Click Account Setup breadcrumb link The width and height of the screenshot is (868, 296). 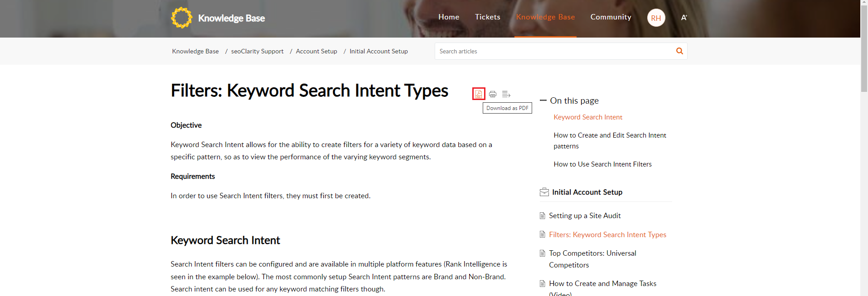point(316,52)
